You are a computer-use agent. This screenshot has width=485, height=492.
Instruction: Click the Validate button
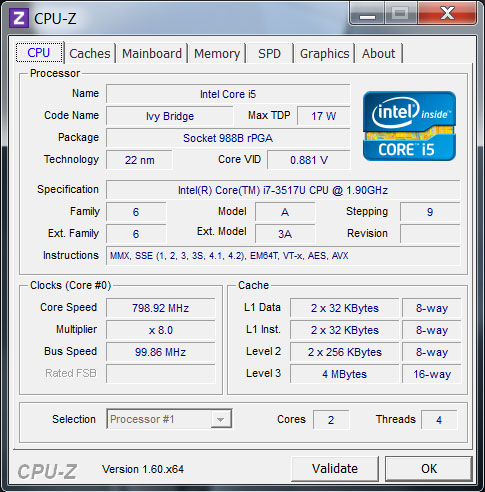coord(335,469)
